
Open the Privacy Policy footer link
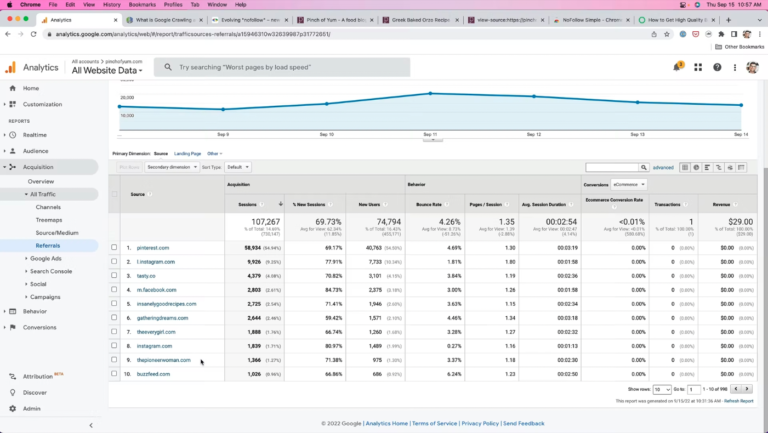[x=480, y=423]
